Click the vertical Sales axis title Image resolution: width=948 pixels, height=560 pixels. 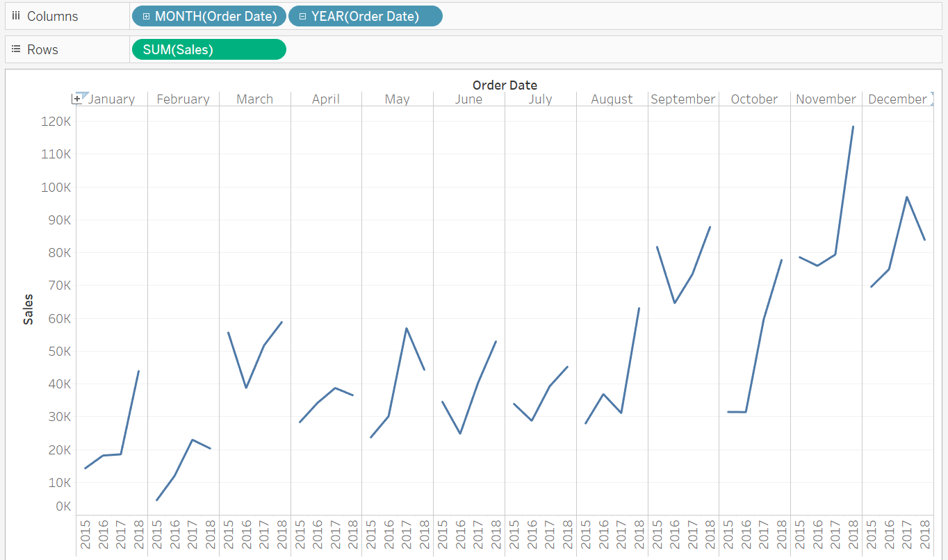point(28,309)
